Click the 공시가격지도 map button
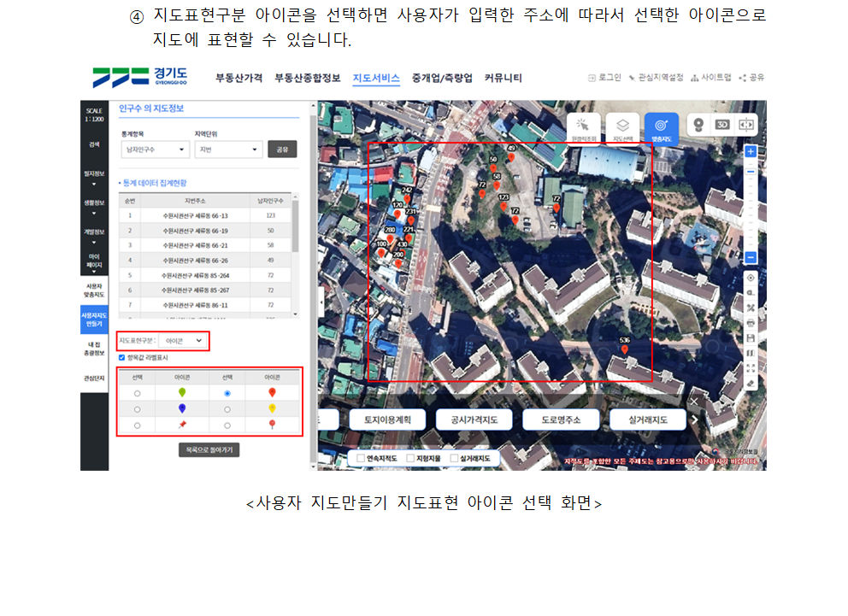Viewport: 848px width, 616px height. [474, 419]
